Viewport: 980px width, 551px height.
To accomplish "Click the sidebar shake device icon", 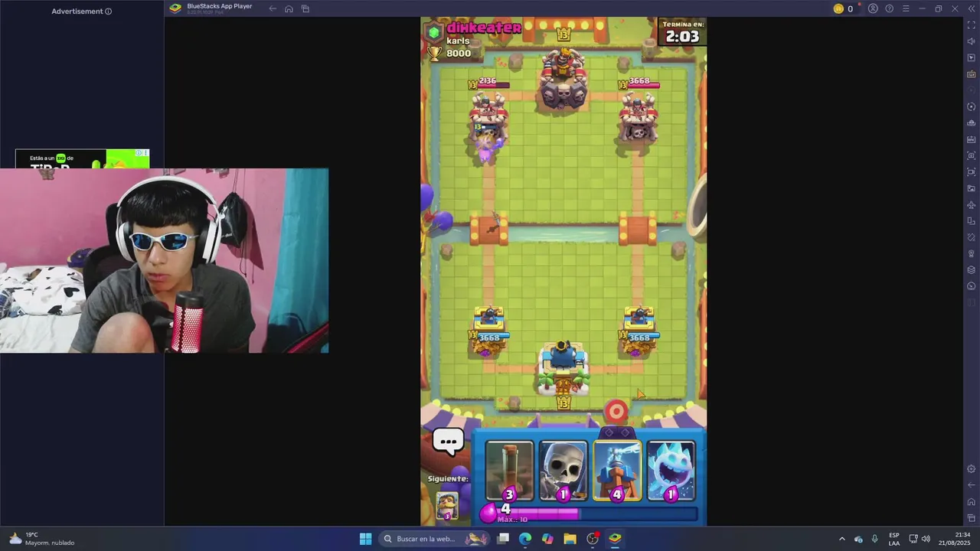I will pyautogui.click(x=971, y=237).
